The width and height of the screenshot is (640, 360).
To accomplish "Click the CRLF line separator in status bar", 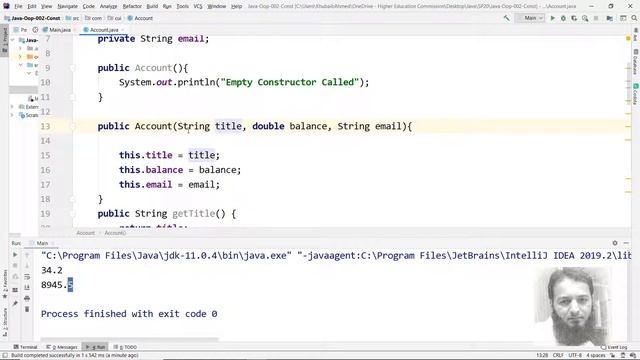I will click(x=558, y=356).
